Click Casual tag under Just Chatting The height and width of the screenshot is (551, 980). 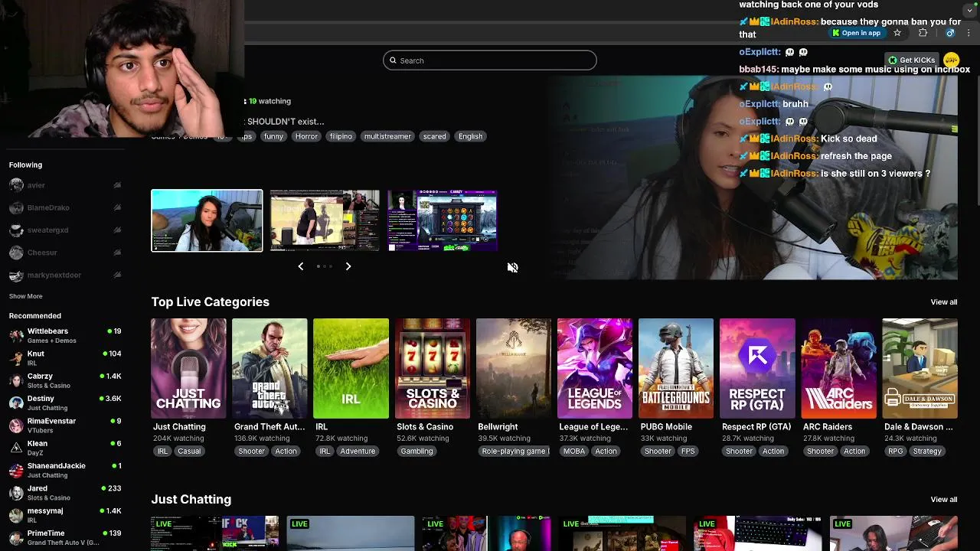coord(189,452)
